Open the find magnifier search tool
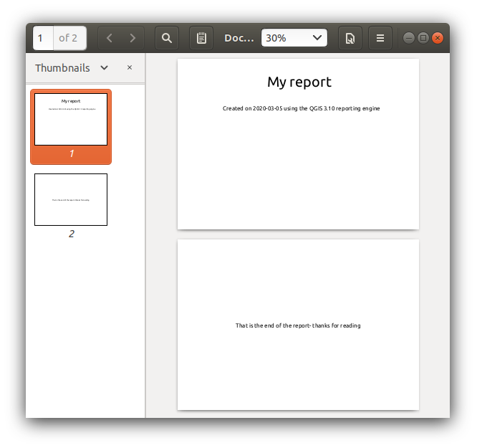The width and height of the screenshot is (477, 448). [x=167, y=38]
